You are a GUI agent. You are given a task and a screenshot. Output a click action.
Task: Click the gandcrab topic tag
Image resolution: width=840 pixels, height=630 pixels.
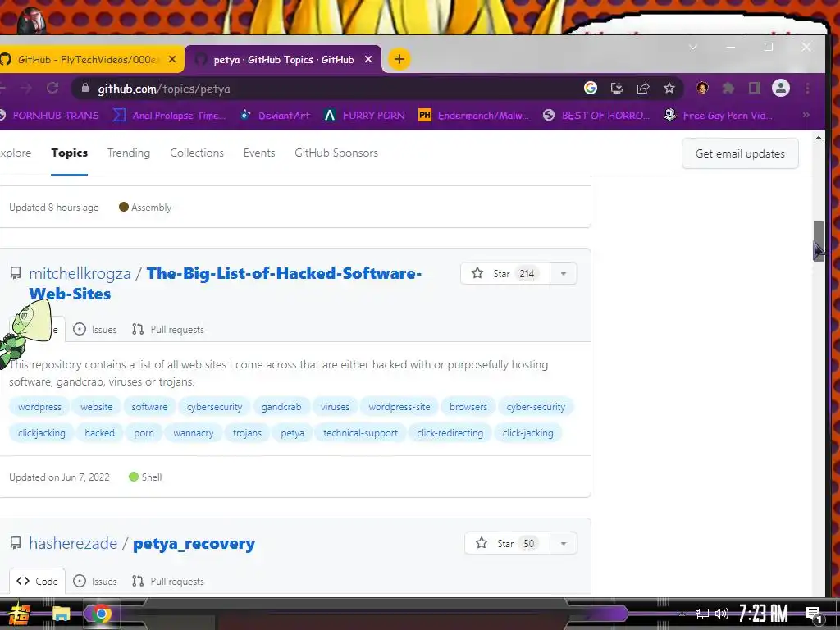click(x=281, y=407)
